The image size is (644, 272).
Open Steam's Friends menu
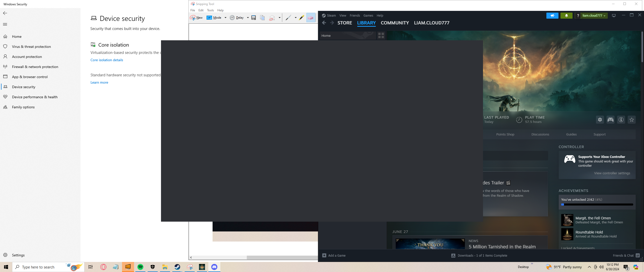pos(355,16)
